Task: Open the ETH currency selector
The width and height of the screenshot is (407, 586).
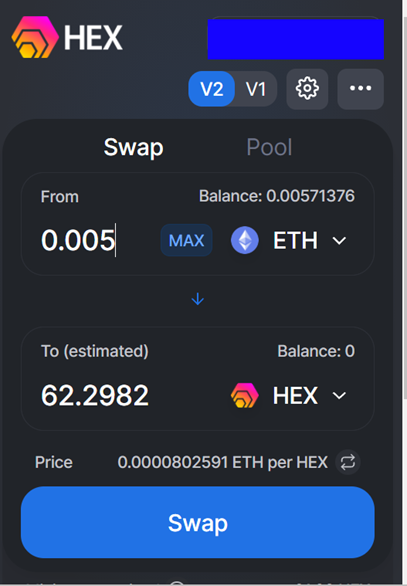Action: tap(289, 240)
